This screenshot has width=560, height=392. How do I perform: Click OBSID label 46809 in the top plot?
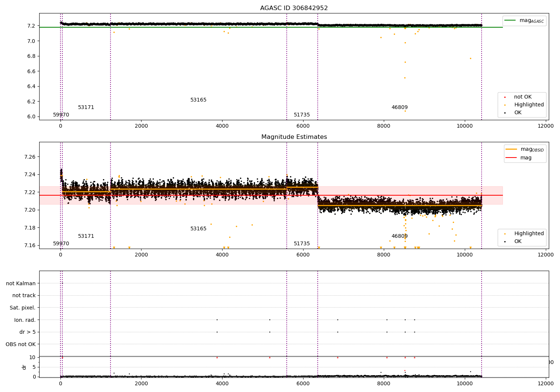coord(399,108)
